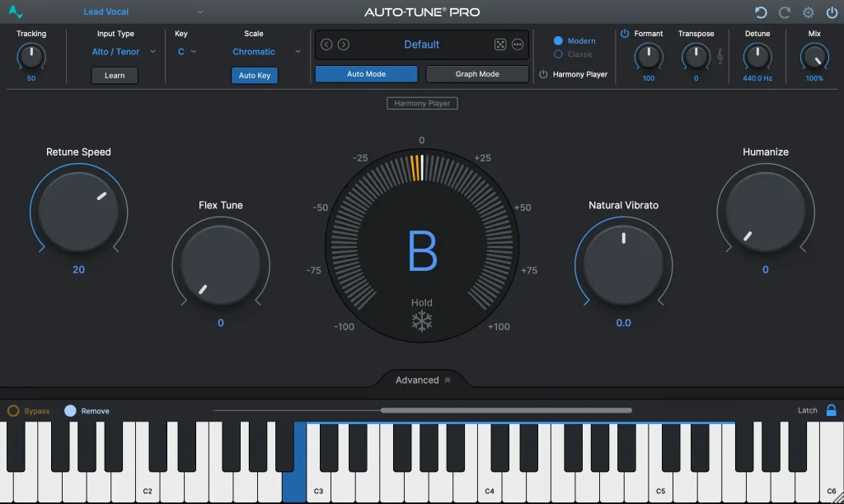Viewport: 844px width, 504px height.
Task: Switch to Graph Mode
Action: [476, 73]
